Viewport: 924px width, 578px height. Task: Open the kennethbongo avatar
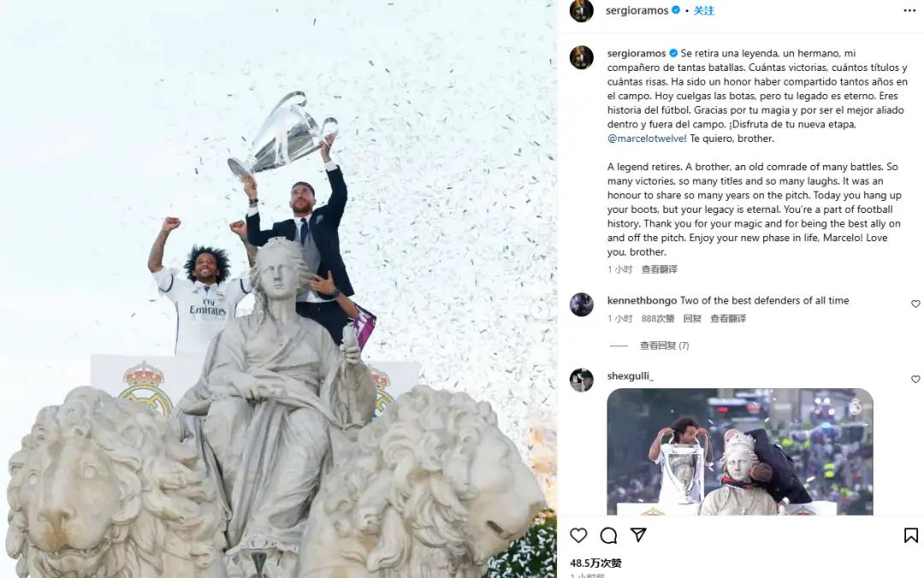581,304
